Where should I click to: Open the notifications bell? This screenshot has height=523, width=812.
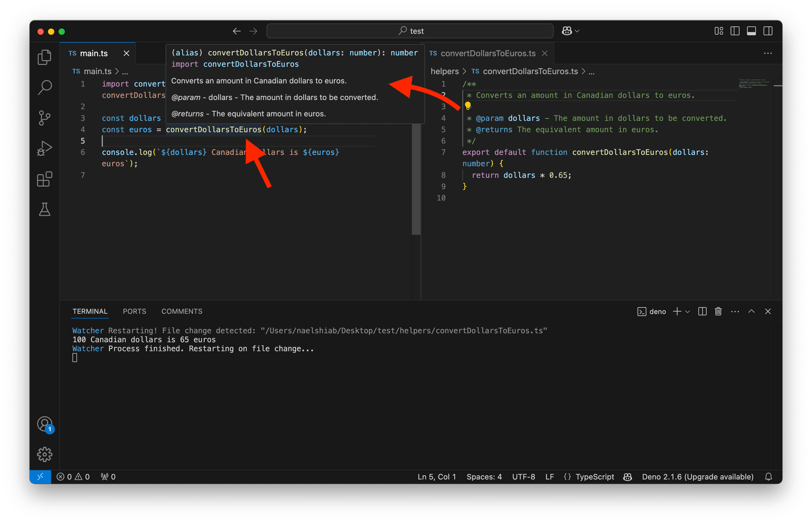point(768,477)
